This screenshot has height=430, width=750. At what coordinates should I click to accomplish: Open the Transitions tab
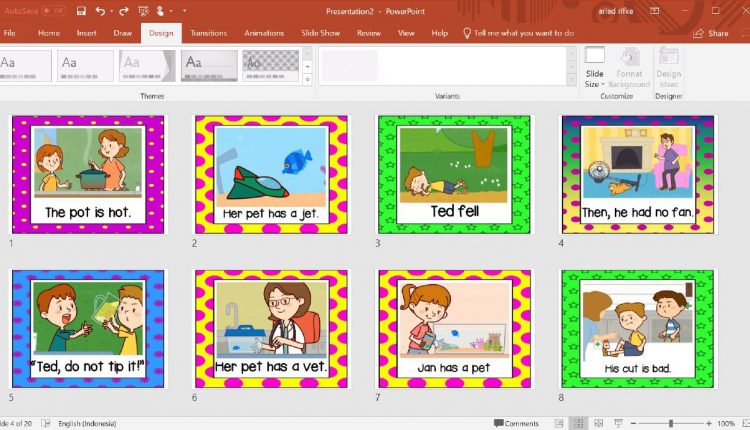click(208, 33)
